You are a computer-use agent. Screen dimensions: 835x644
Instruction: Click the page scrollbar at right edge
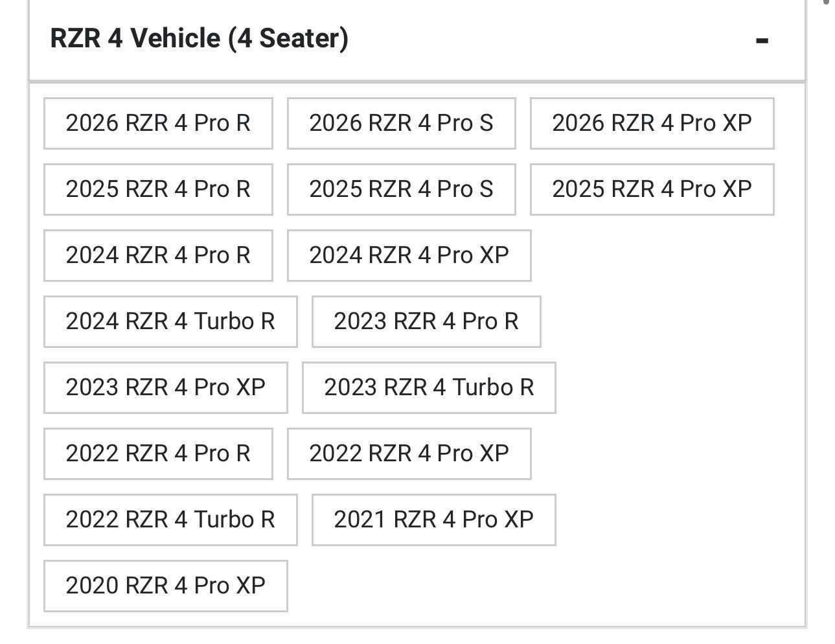pyautogui.click(x=827, y=3)
